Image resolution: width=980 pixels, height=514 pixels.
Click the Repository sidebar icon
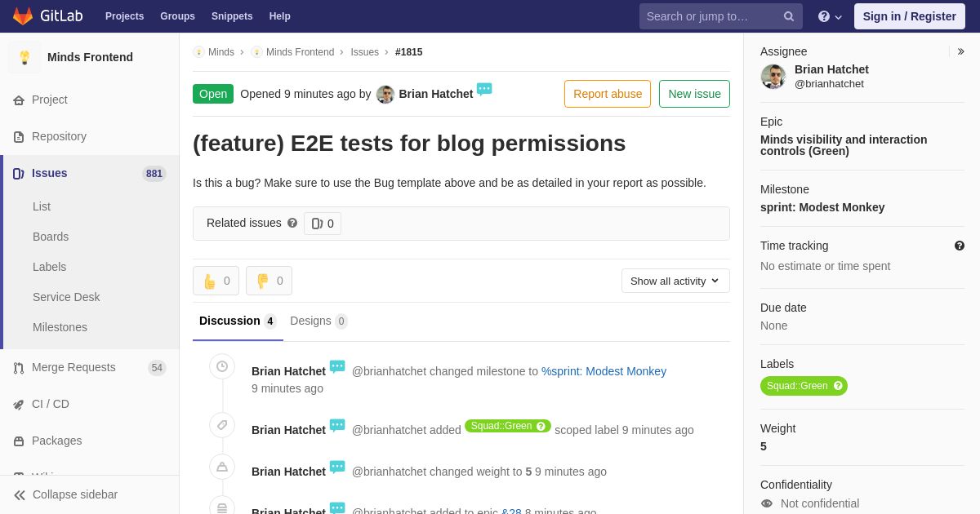pyautogui.click(x=19, y=137)
